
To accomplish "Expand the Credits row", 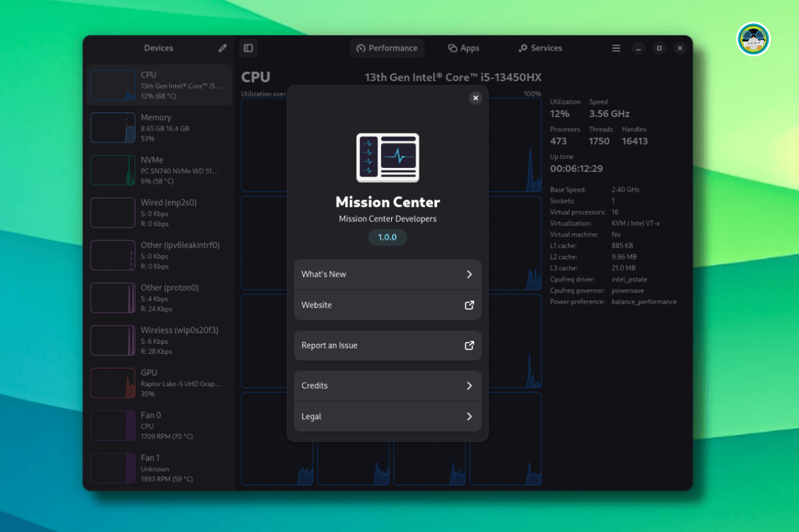I will [387, 386].
